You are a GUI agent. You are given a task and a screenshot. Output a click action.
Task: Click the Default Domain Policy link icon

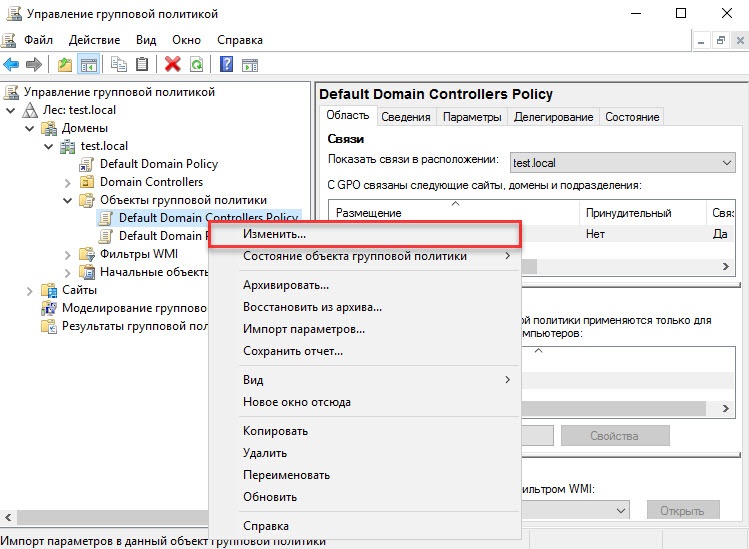click(x=86, y=164)
